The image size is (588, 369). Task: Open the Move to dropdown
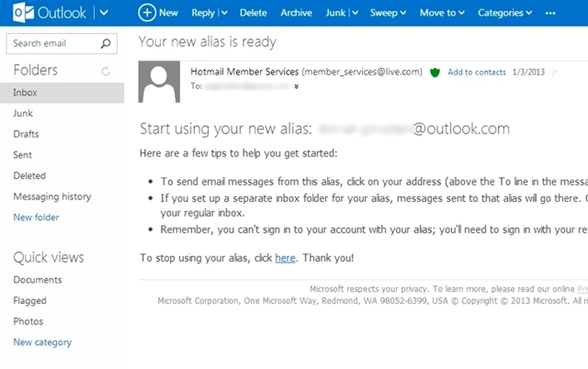pos(442,13)
